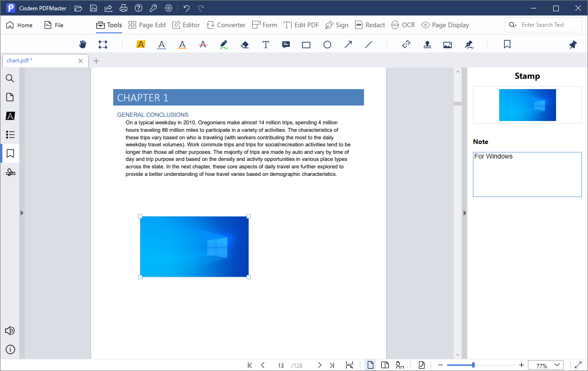Click the Note text box
Screen dimensions: 588x371
point(527,174)
